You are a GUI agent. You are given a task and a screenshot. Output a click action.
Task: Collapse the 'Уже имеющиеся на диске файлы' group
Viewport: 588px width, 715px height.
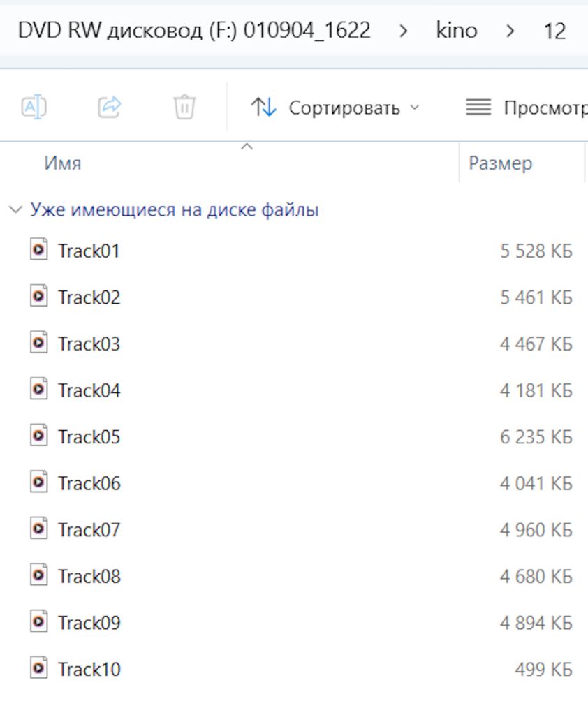(x=16, y=209)
